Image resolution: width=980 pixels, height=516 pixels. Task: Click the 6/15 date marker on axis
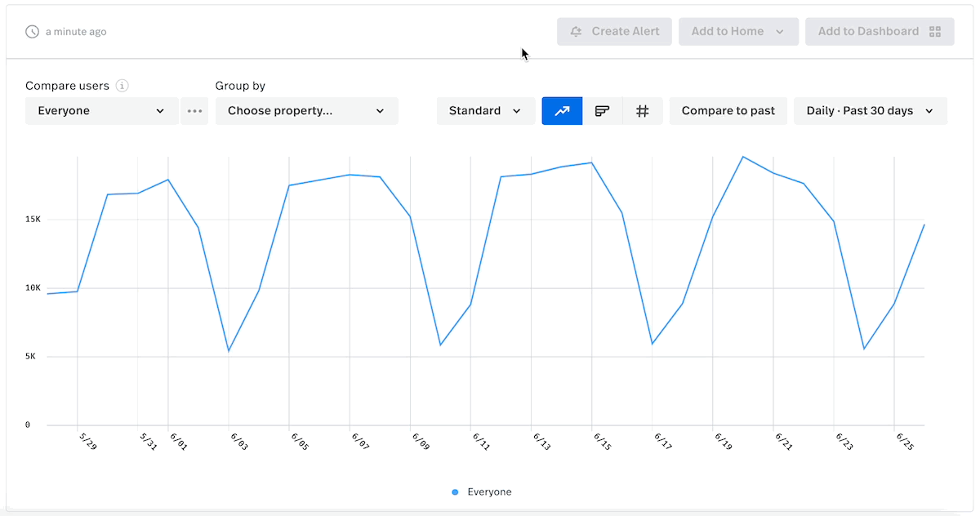tap(602, 441)
